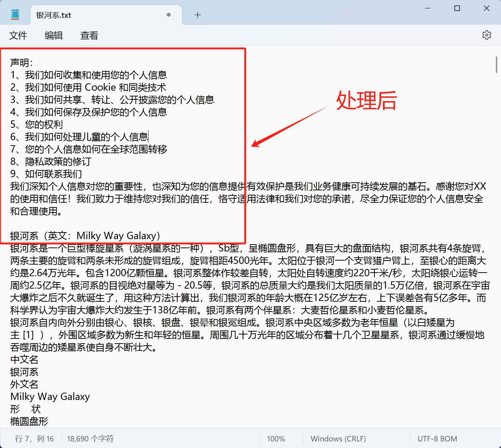Click the Notepad app icon in title bar
This screenshot has width=501, height=448.
point(15,14)
